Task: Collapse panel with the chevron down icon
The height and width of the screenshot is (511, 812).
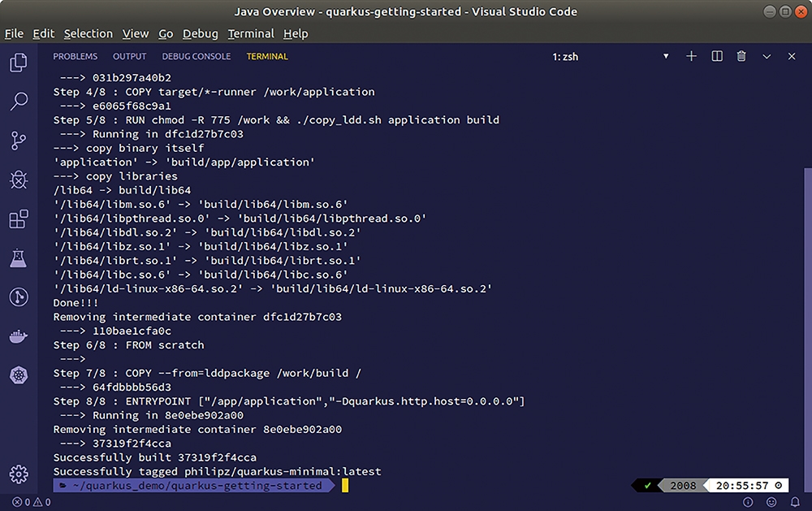Action: tap(767, 57)
